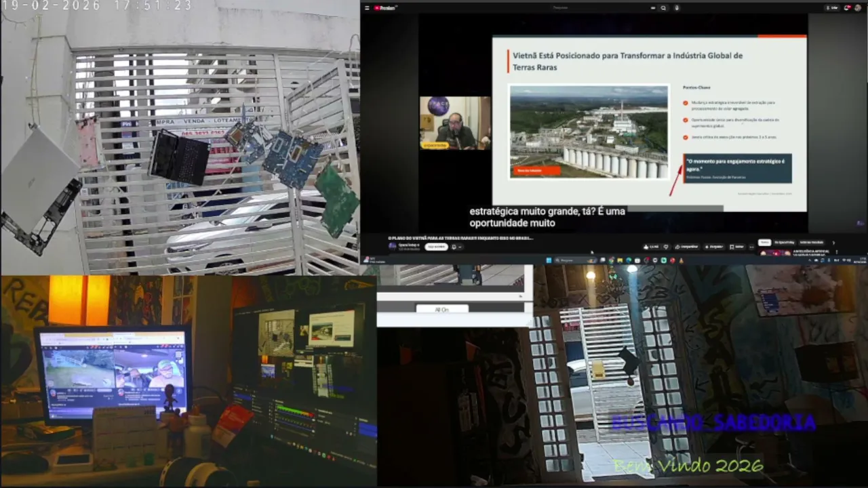868x488 pixels.
Task: Click the Perguntar button
Action: tap(716, 247)
